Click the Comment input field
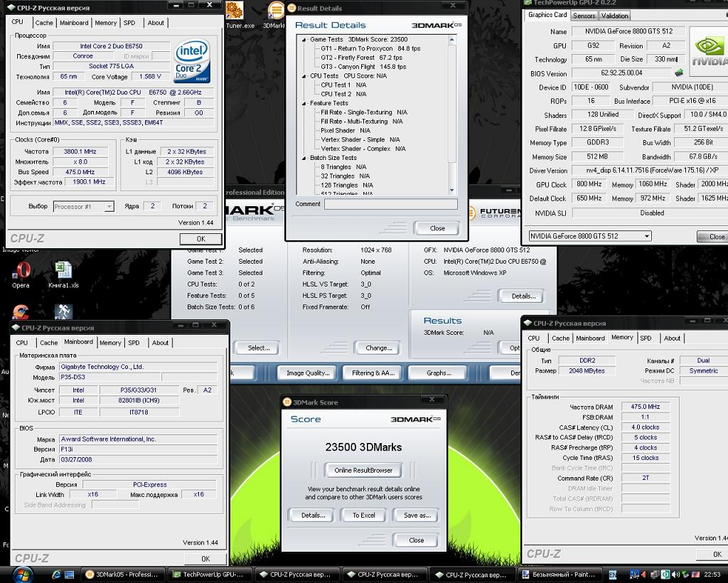 pos(391,204)
